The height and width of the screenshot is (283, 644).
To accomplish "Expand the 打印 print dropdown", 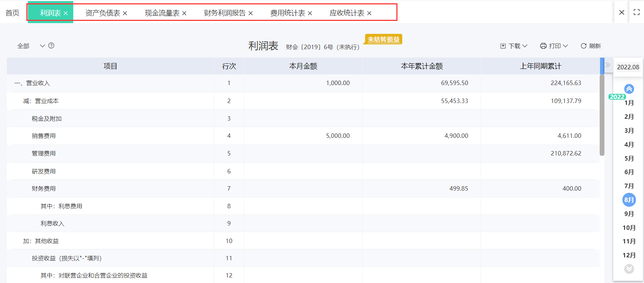I will click(554, 46).
